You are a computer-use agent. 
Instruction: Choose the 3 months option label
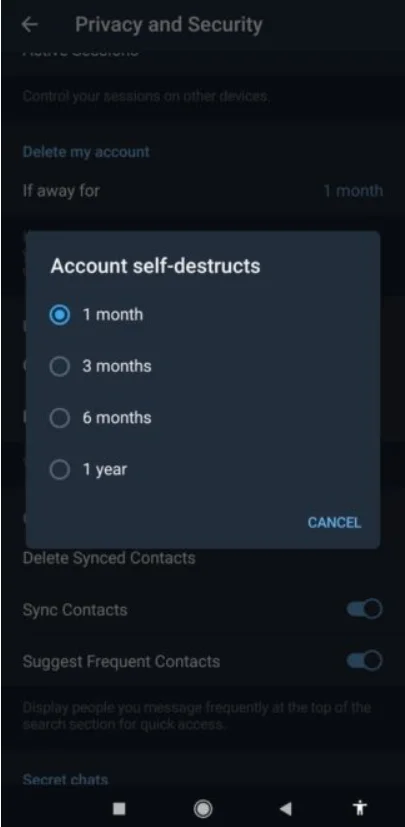(117, 367)
